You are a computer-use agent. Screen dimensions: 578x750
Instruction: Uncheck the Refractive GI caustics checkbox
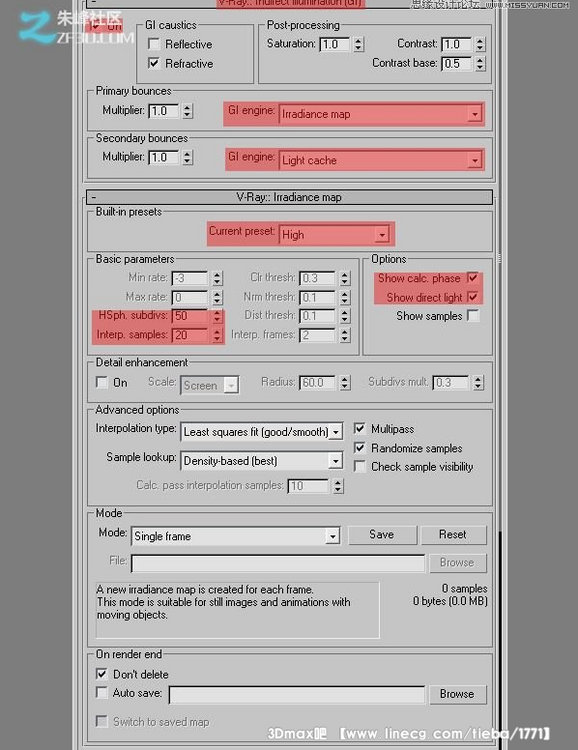click(x=154, y=63)
